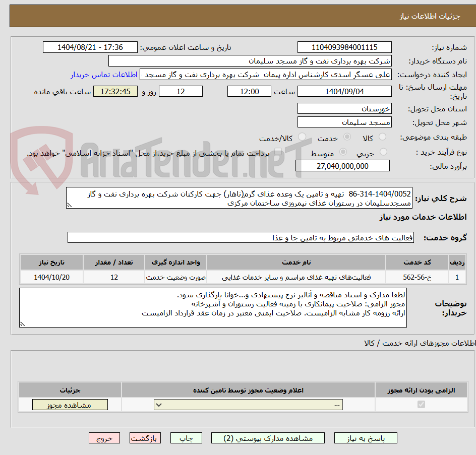Select the متوسط purchase process option

click(x=343, y=152)
